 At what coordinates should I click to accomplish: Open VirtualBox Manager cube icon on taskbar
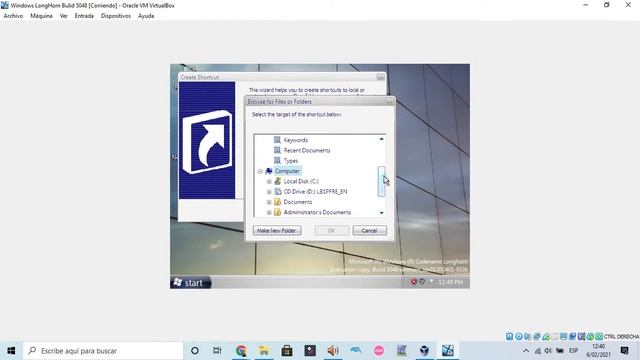[x=424, y=351]
